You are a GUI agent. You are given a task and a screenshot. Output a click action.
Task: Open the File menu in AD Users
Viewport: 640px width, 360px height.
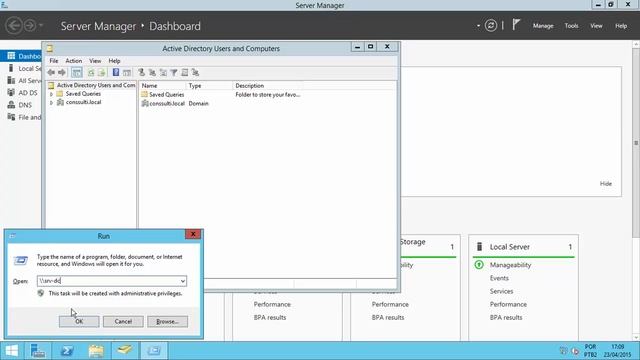click(53, 61)
